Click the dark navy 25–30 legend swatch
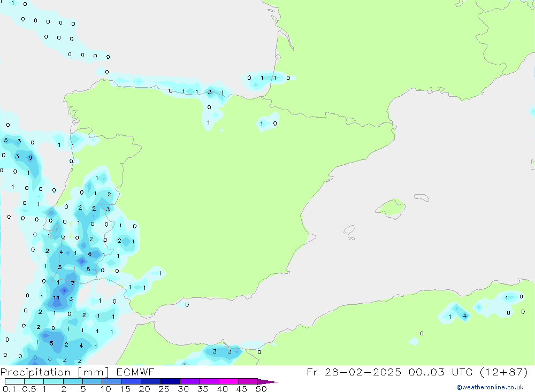 click(170, 381)
